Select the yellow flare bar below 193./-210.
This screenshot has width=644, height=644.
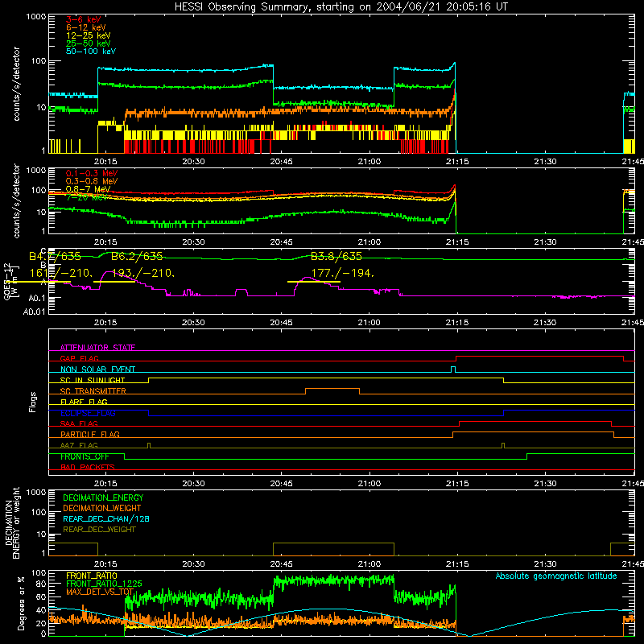(114, 282)
